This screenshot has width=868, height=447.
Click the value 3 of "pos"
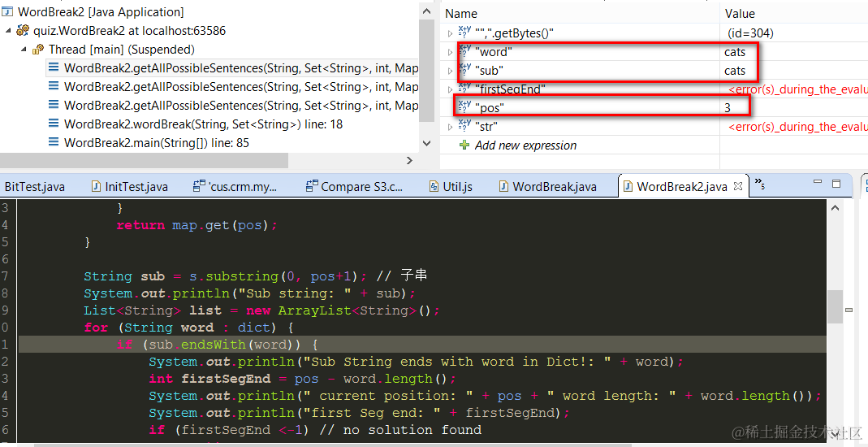[x=728, y=108]
